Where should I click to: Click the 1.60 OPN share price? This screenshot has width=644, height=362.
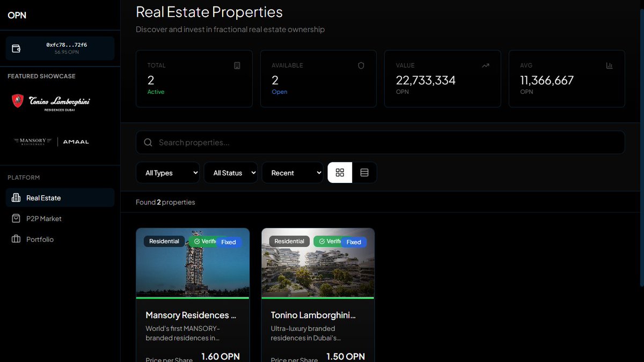(x=221, y=357)
